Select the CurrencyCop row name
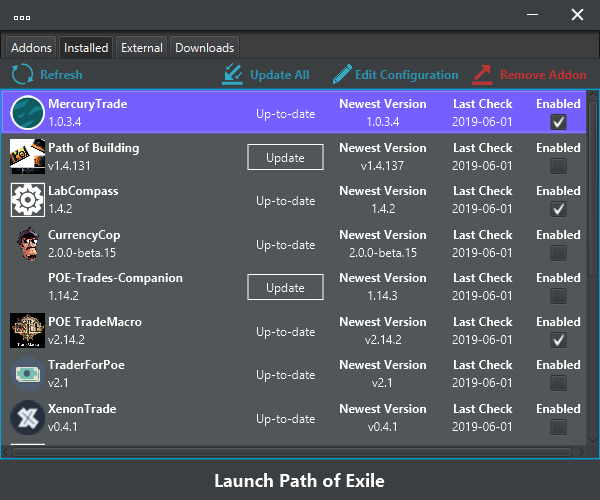Screen dimensions: 600x500 [x=84, y=235]
